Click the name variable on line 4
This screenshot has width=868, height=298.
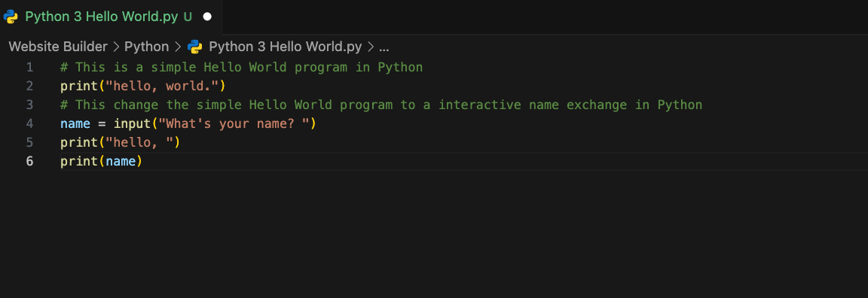click(x=75, y=124)
